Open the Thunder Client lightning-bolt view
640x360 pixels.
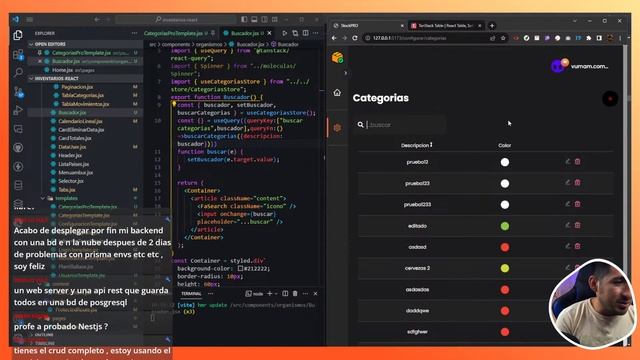18,167
